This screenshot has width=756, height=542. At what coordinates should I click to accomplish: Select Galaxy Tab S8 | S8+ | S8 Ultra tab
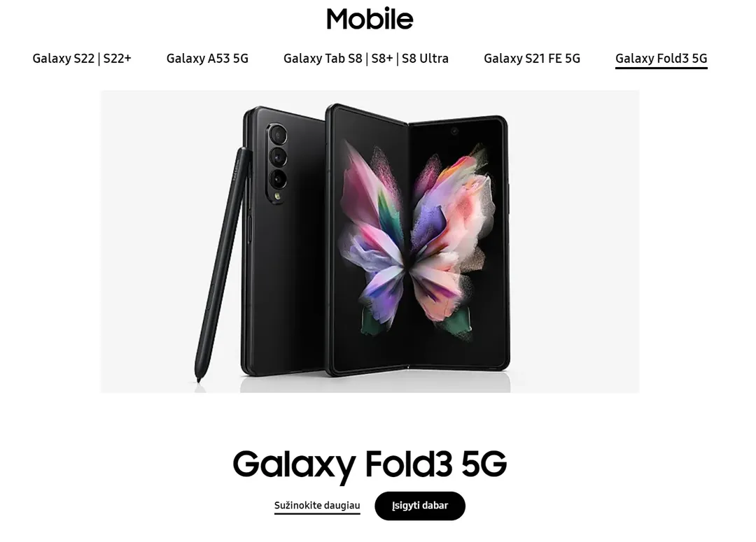tap(366, 58)
